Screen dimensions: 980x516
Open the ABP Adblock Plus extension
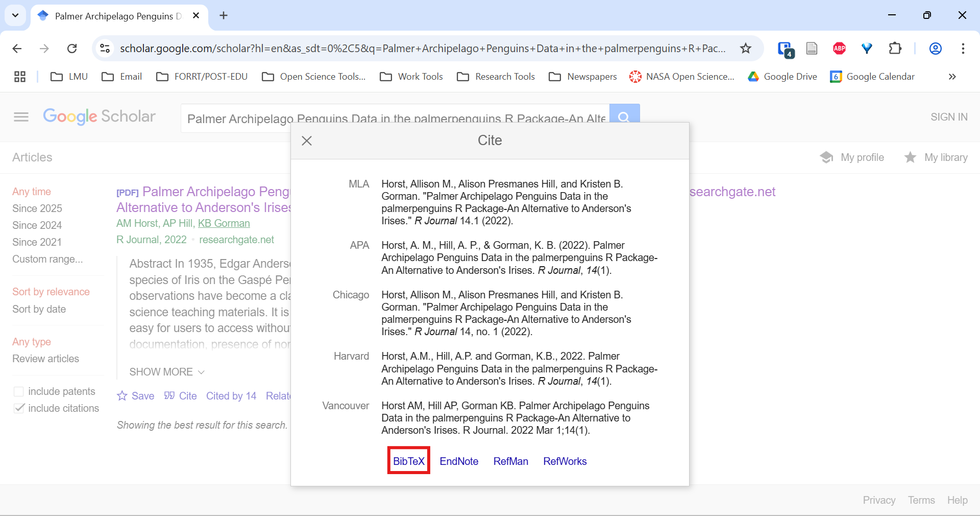tap(839, 49)
